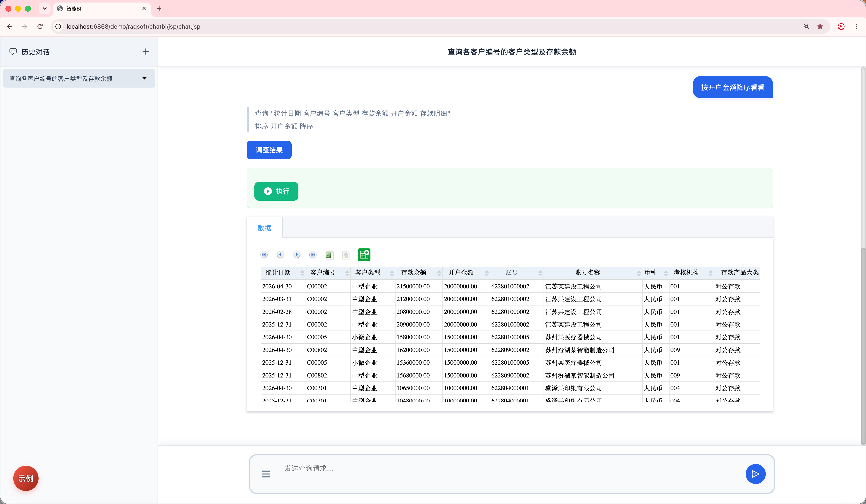866x504 pixels.
Task: Open the tab search chevron in browser
Action: 44,9
